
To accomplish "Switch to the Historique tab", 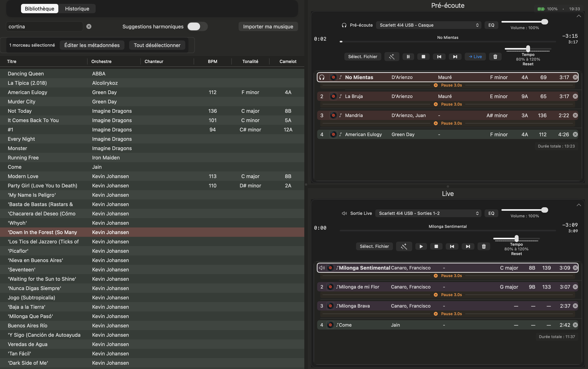I will (x=77, y=9).
